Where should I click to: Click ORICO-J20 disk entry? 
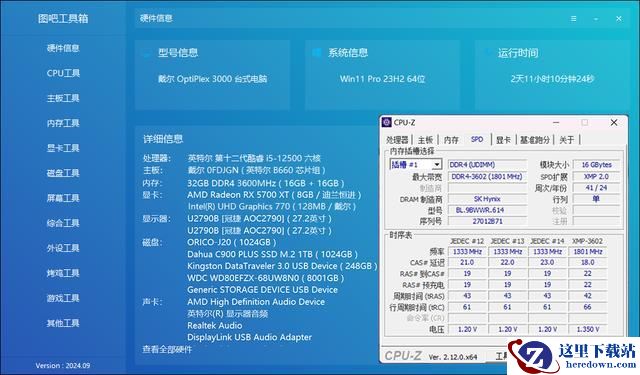click(231, 242)
